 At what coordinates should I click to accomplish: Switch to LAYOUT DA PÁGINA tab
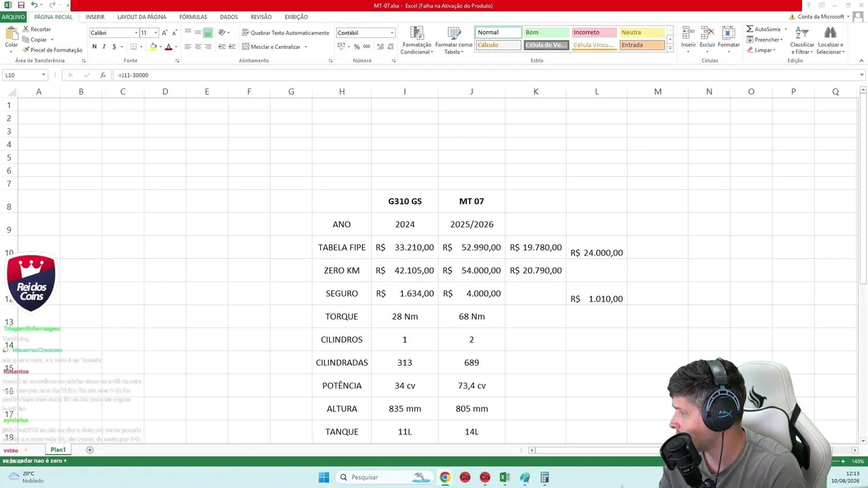(142, 17)
